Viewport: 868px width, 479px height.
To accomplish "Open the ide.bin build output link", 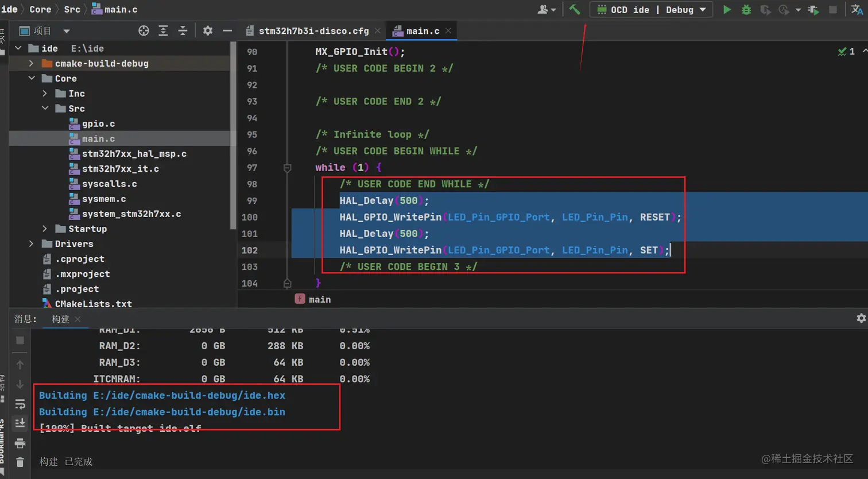I will pyautogui.click(x=189, y=412).
